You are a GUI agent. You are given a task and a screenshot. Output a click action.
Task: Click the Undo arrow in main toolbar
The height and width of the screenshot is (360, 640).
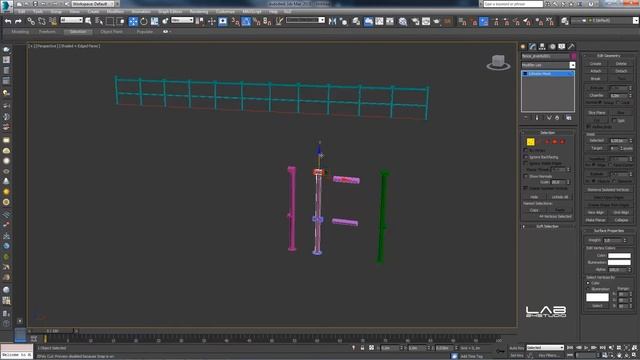[8, 21]
